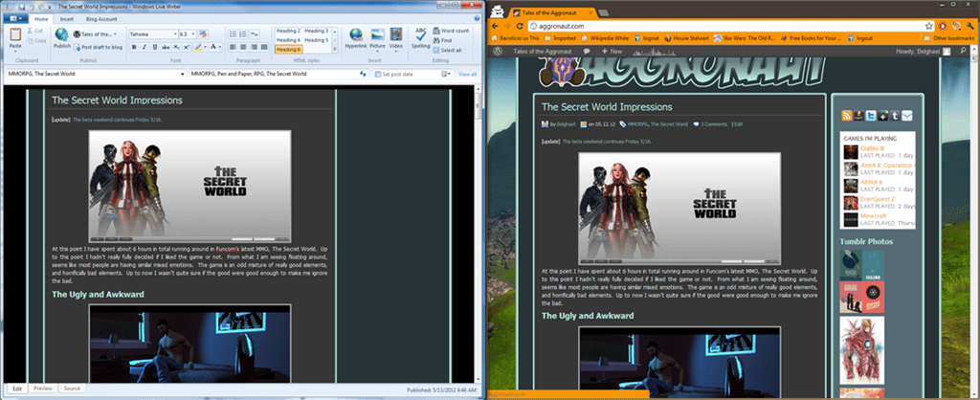The height and width of the screenshot is (400, 980).
Task: Click Find in Editing group
Action: 442,40
